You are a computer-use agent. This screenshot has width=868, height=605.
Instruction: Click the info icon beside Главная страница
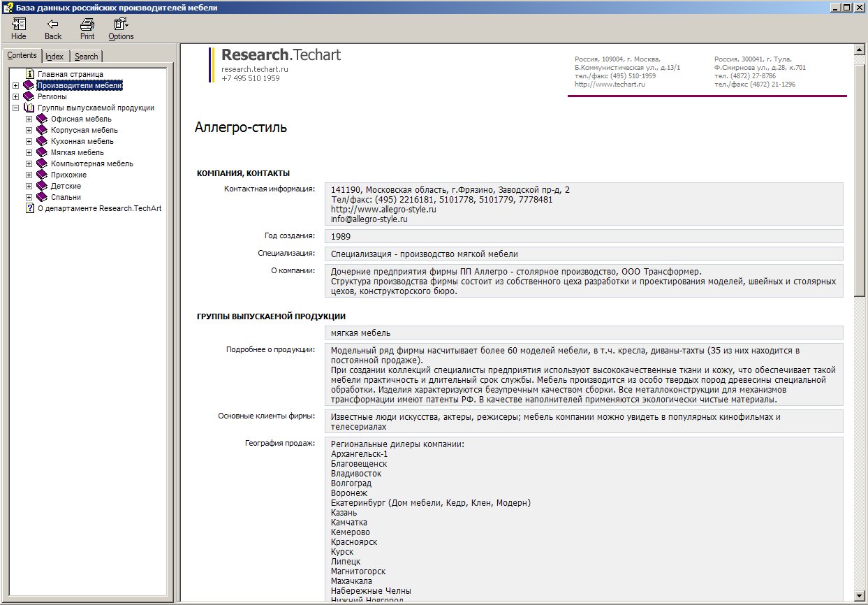pyautogui.click(x=30, y=74)
